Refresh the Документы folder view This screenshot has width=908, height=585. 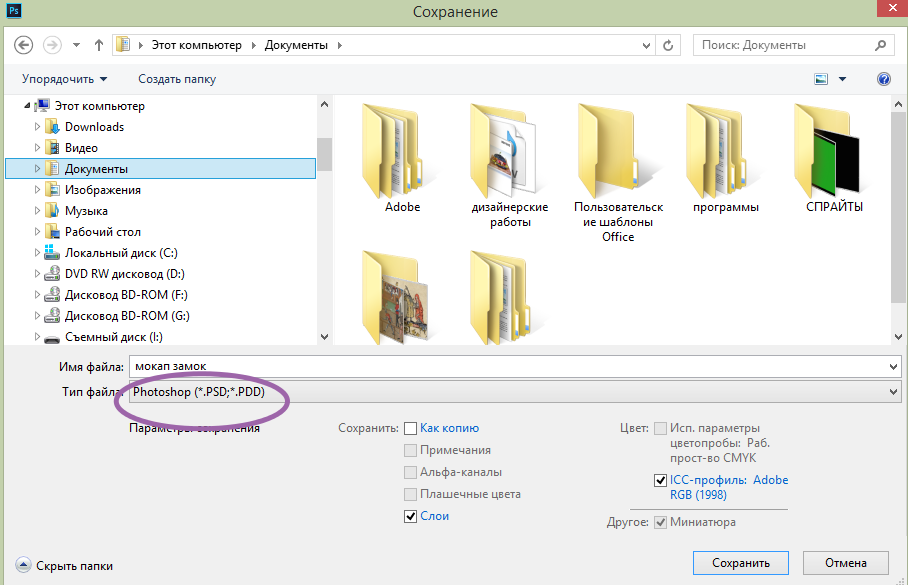coord(668,45)
